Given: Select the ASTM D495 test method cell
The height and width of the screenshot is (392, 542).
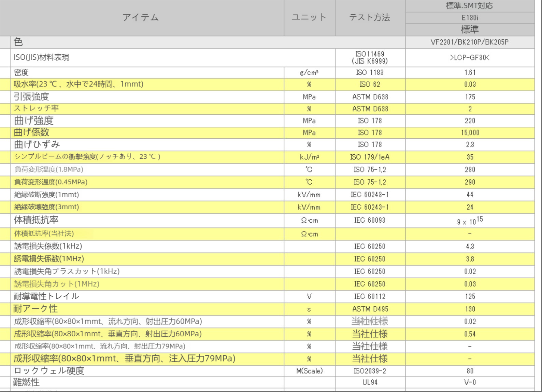Looking at the screenshot, I should [370, 309].
